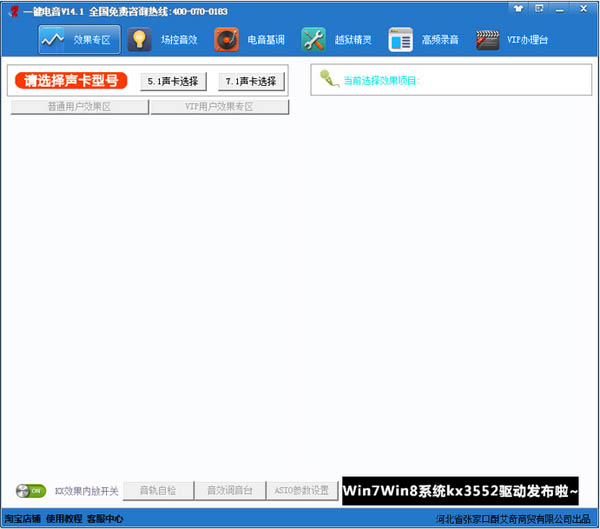Open ASIO参数设置 button
This screenshot has height=529, width=600.
pyautogui.click(x=302, y=490)
